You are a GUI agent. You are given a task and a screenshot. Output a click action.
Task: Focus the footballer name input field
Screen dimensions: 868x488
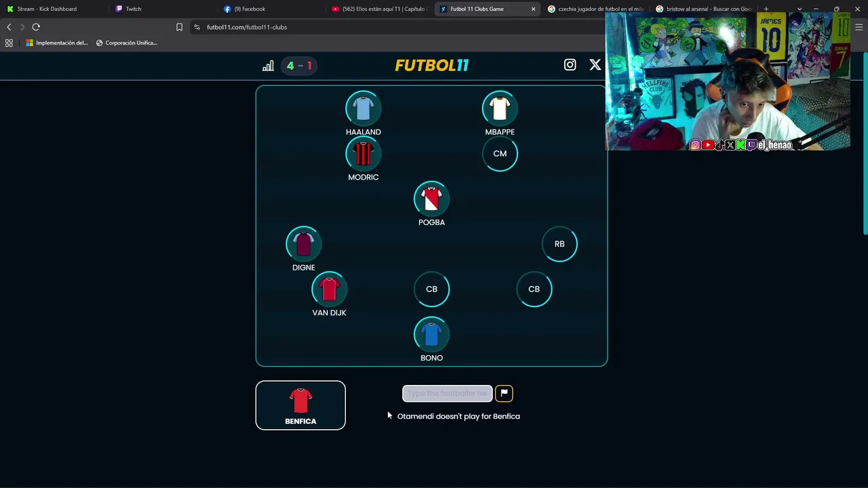[448, 393]
